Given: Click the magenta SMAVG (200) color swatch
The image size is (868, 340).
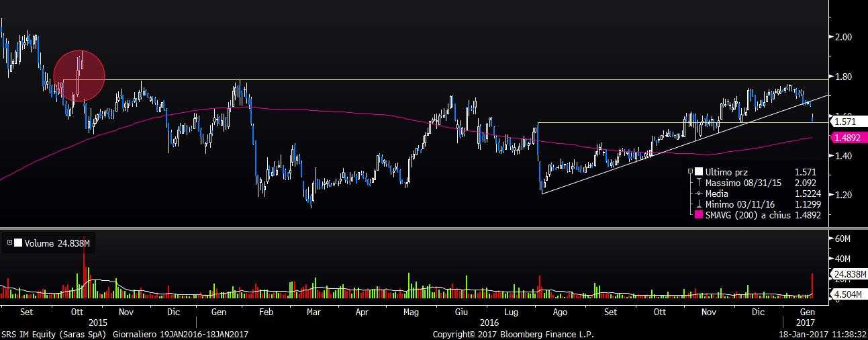Looking at the screenshot, I should coord(699,215).
